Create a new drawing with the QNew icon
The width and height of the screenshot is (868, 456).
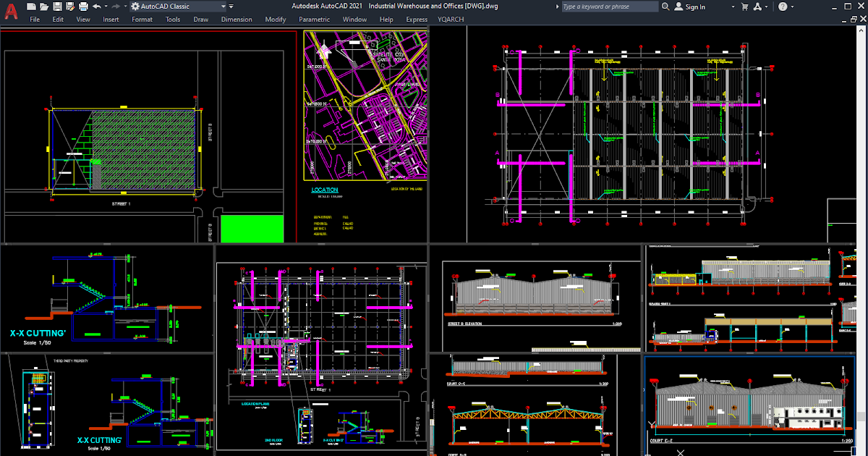tap(30, 6)
